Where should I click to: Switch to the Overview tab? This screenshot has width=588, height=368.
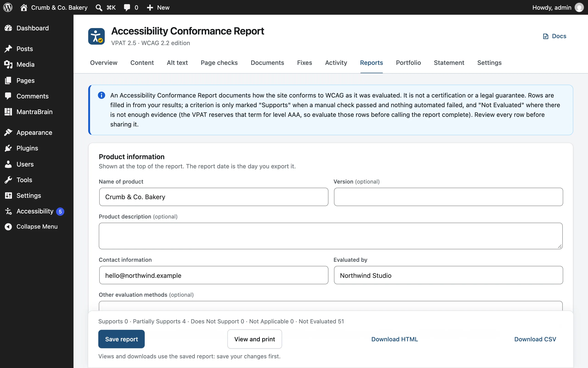click(104, 63)
